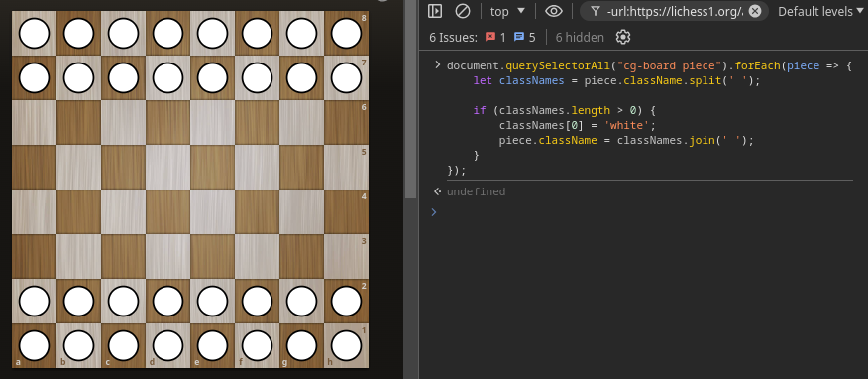Select the piece on square d8
Image resolution: width=868 pixels, height=379 pixels.
[167, 34]
